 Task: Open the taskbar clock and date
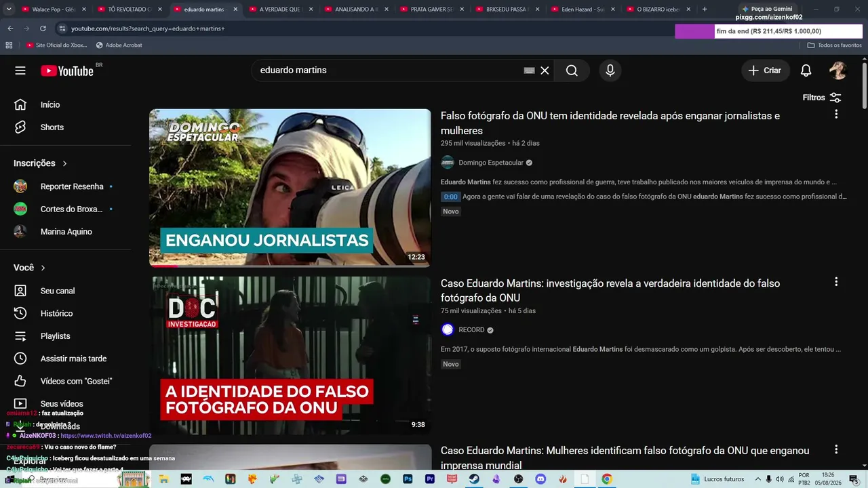pyautogui.click(x=828, y=479)
